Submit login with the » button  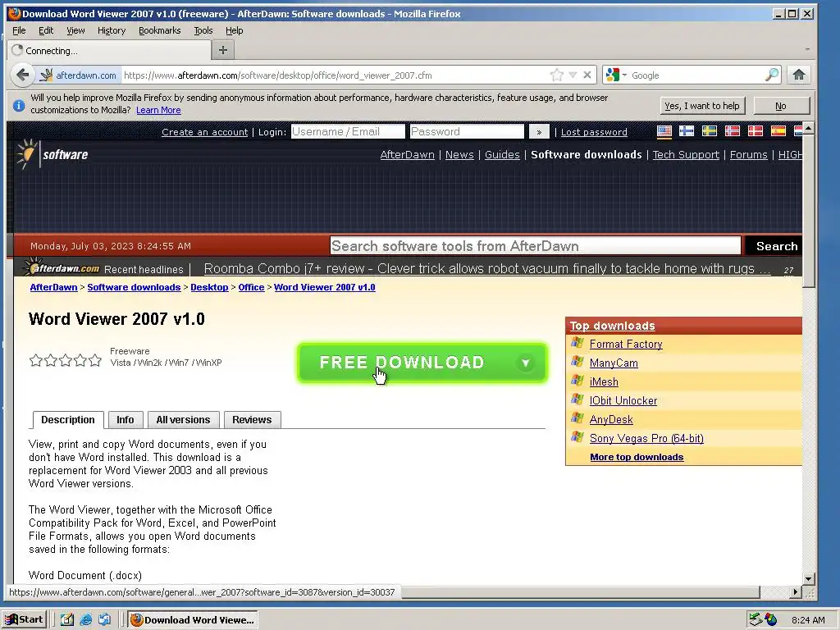point(539,132)
